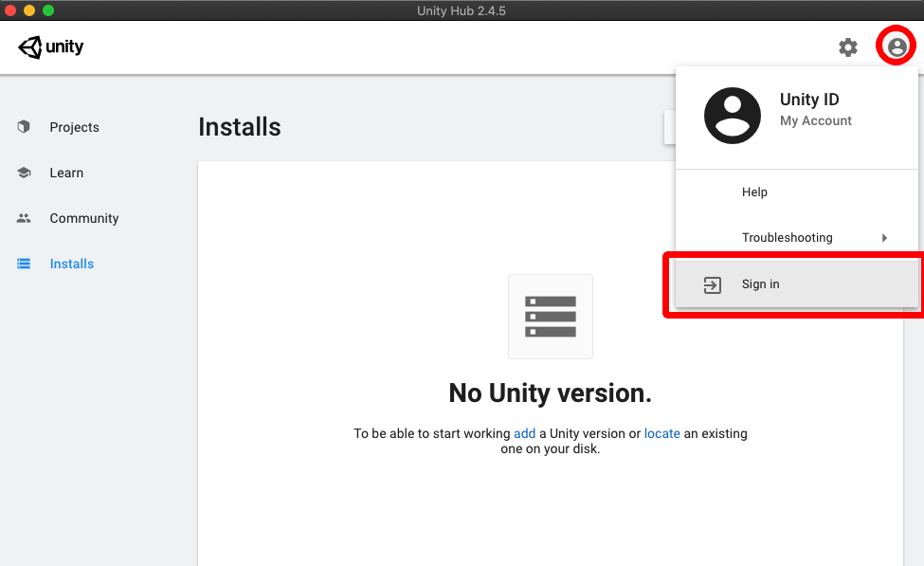Click the Community people icon
The height and width of the screenshot is (566, 924).
pyautogui.click(x=24, y=218)
